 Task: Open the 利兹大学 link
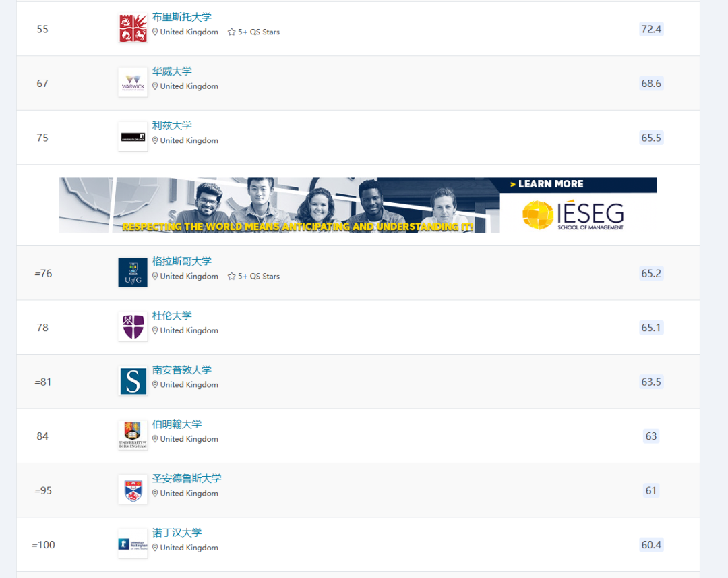(172, 126)
